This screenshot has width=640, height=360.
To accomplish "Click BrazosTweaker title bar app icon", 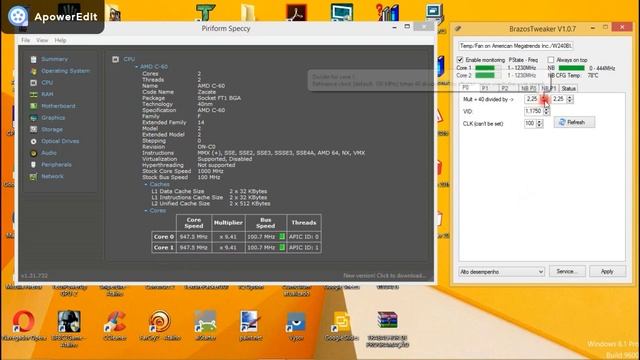I will point(458,29).
